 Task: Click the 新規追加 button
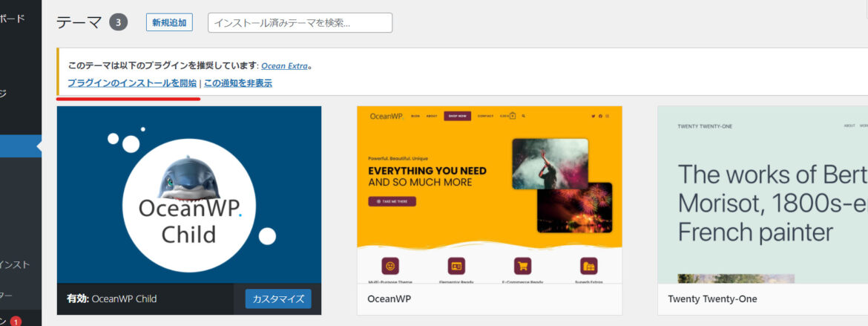click(x=169, y=23)
